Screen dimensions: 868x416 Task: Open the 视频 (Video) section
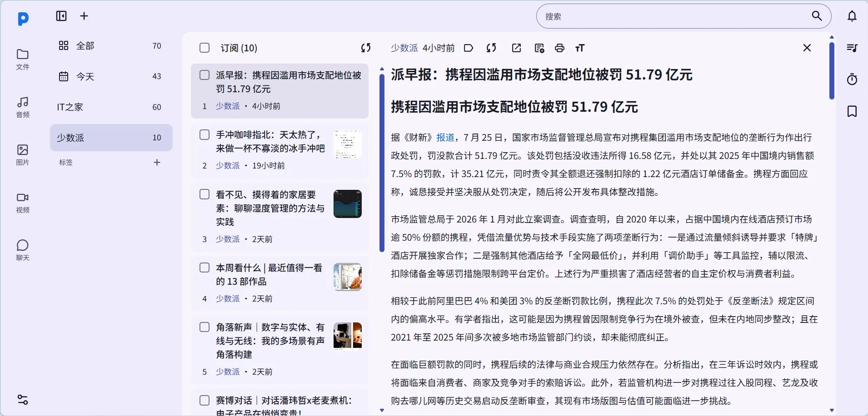click(23, 203)
